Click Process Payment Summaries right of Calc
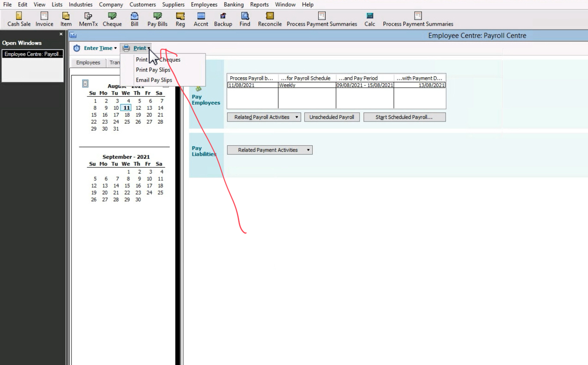The height and width of the screenshot is (365, 588). pyautogui.click(x=418, y=20)
